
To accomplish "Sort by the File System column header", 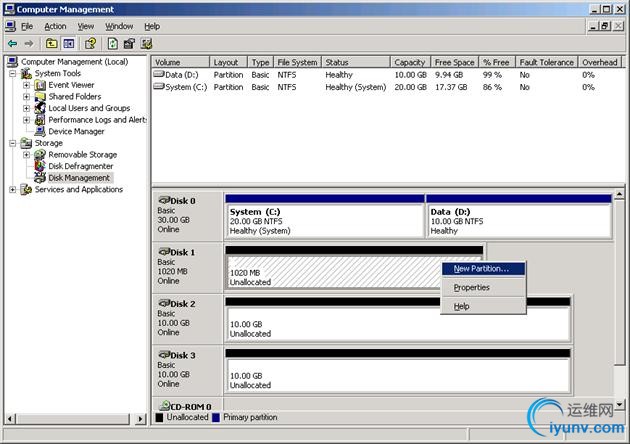I will tap(297, 62).
